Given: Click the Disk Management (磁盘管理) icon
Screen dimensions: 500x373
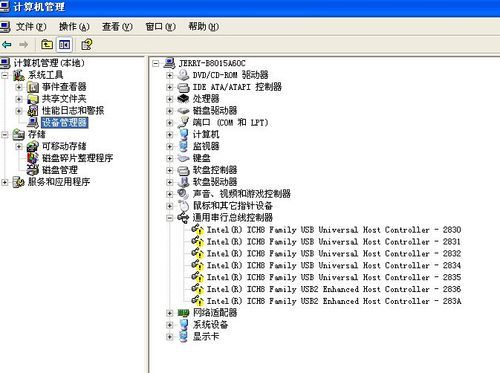Looking at the screenshot, I should tap(33, 170).
